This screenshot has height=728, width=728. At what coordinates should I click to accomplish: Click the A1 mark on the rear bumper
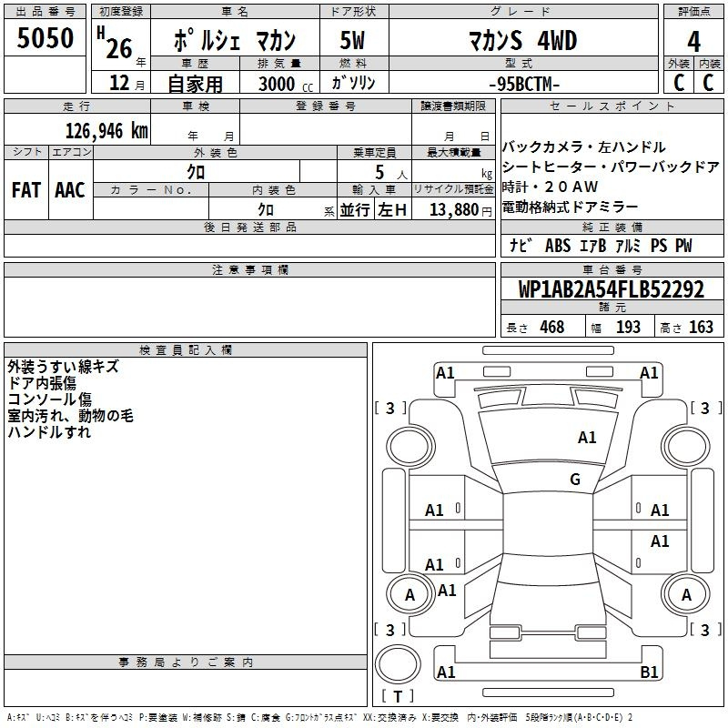click(446, 672)
